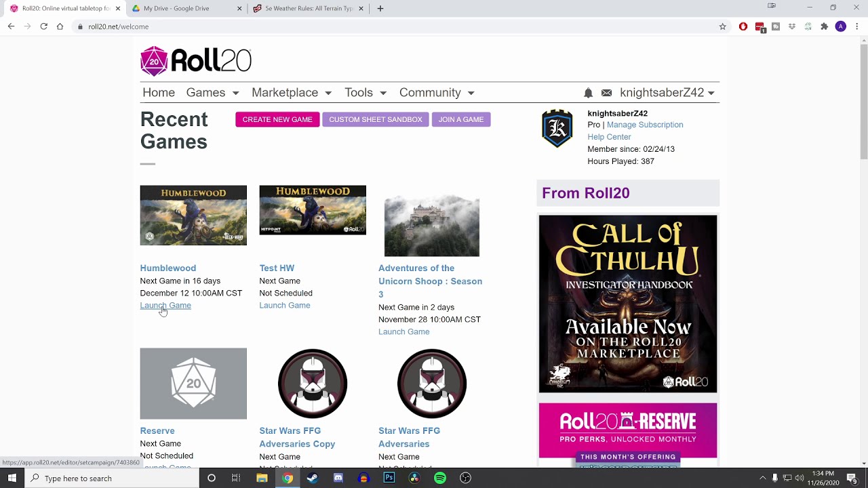Open Windows Task View
868x488 pixels.
pyautogui.click(x=236, y=478)
